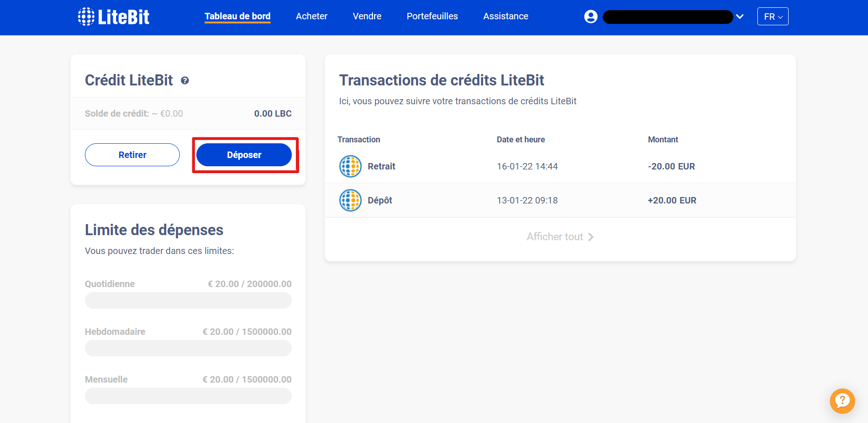This screenshot has height=423, width=868.
Task: Open the FR language selector
Action: (773, 16)
